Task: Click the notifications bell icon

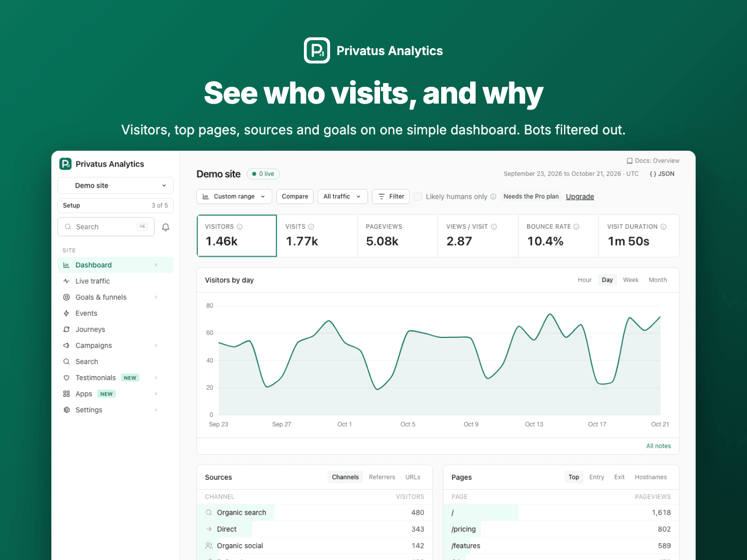Action: [166, 227]
